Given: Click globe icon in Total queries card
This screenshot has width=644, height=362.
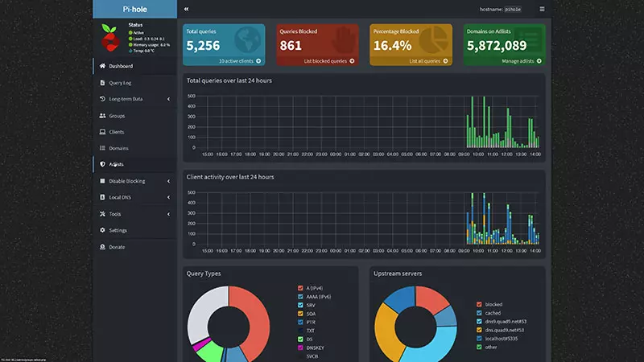Looking at the screenshot, I should coord(248,39).
